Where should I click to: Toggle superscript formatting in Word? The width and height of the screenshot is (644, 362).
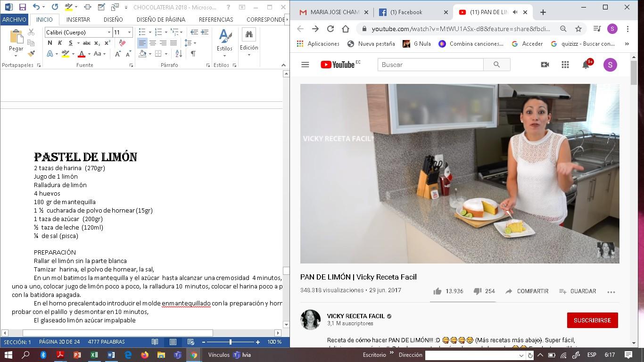tap(107, 43)
